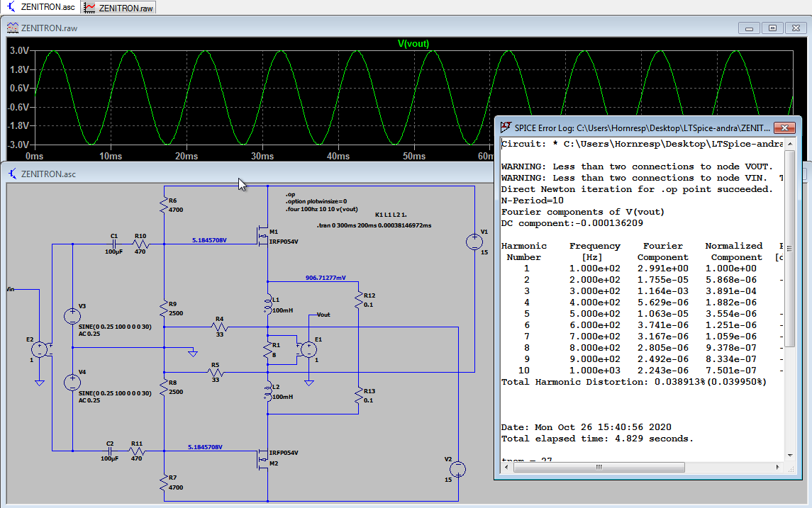Click the ground symbol near R5
Viewport: 812px width, 508px height.
(193, 354)
